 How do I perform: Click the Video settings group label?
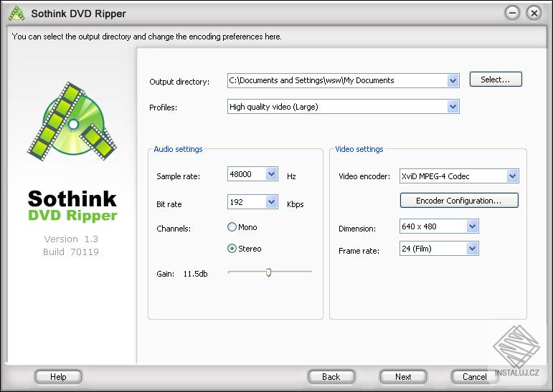tap(359, 149)
